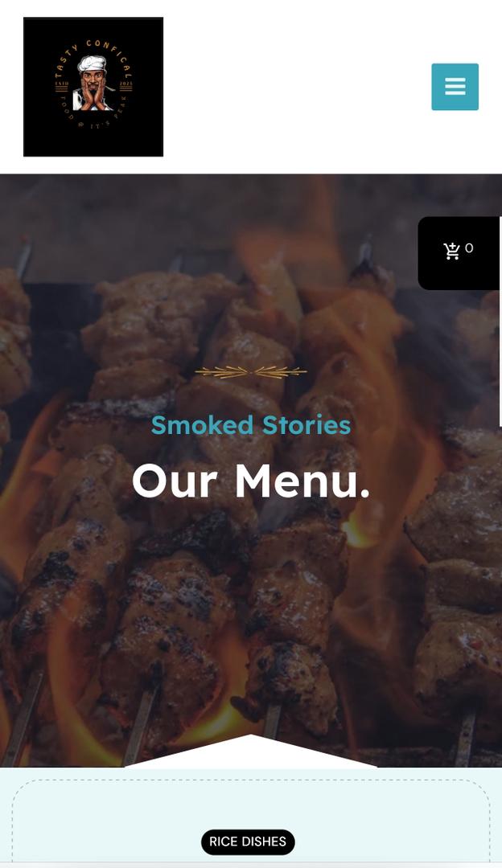
Task: Select the cart item count 0
Action: tap(469, 248)
